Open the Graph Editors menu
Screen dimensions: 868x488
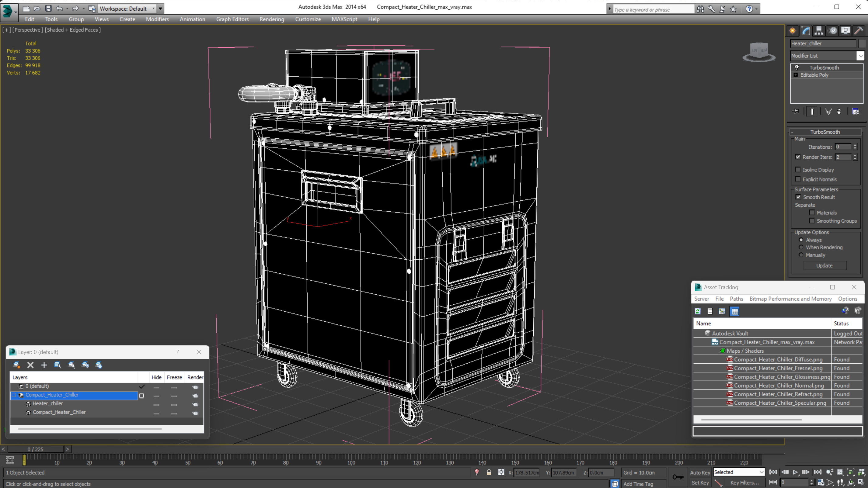click(232, 19)
